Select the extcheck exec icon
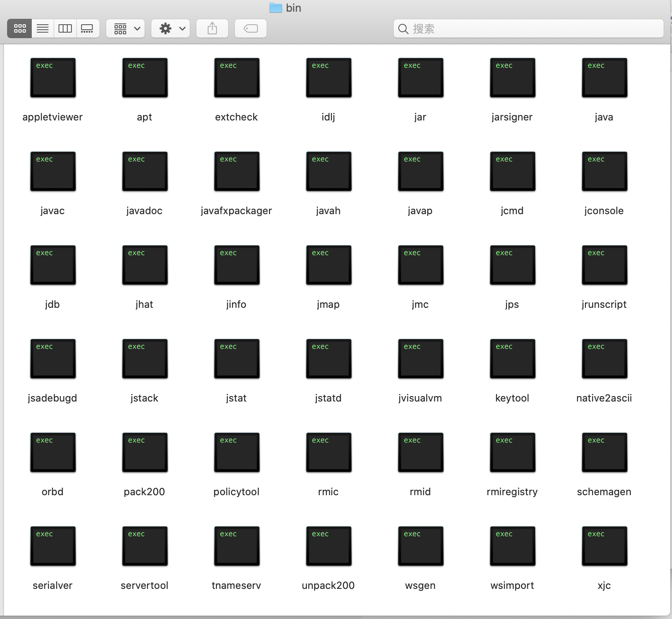 pyautogui.click(x=237, y=78)
